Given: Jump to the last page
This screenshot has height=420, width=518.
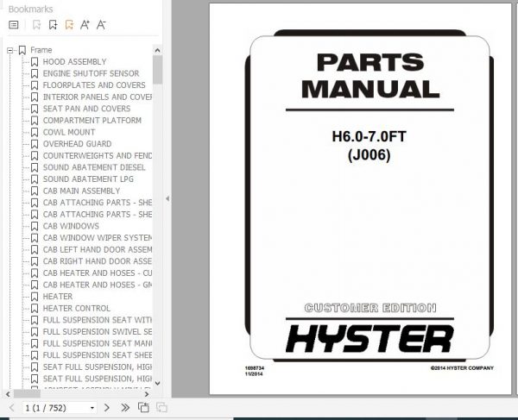Looking at the screenshot, I should (x=125, y=408).
